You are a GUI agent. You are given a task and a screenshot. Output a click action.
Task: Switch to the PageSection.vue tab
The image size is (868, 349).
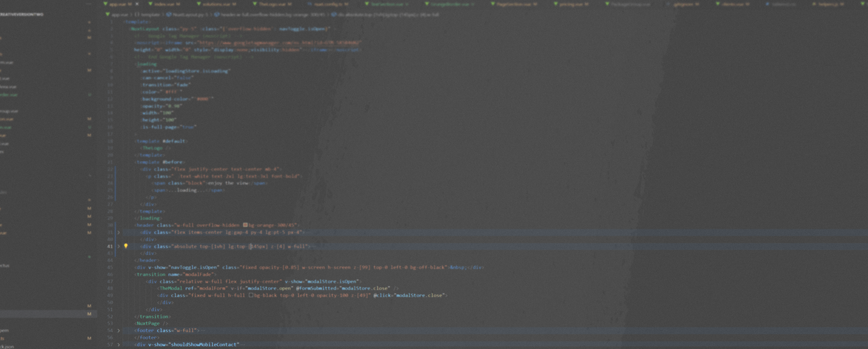point(514,4)
